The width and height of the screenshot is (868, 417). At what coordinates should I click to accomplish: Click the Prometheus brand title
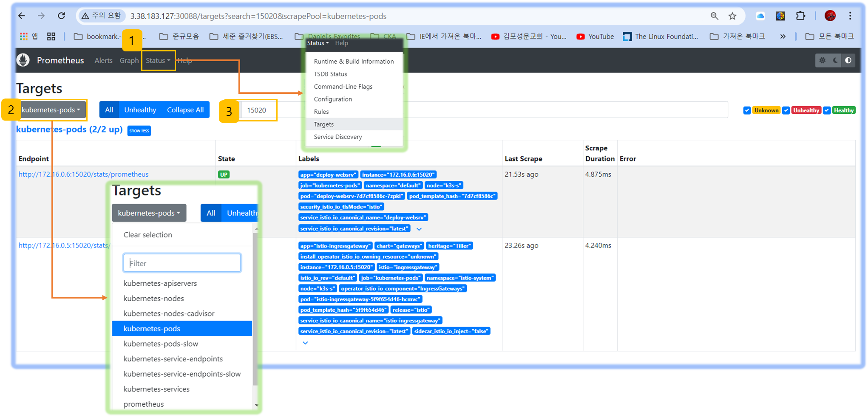60,60
